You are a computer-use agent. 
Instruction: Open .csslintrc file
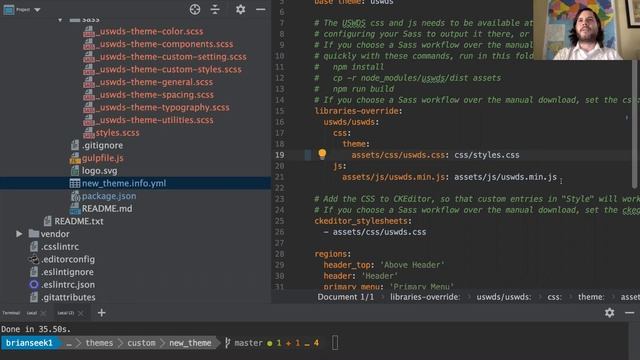[x=60, y=247]
